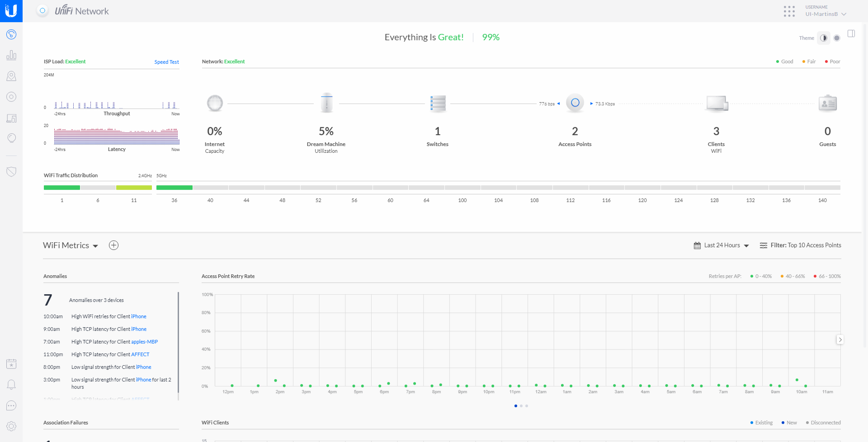The height and width of the screenshot is (442, 868).
Task: Open the Insights lightbulb icon
Action: point(11,138)
